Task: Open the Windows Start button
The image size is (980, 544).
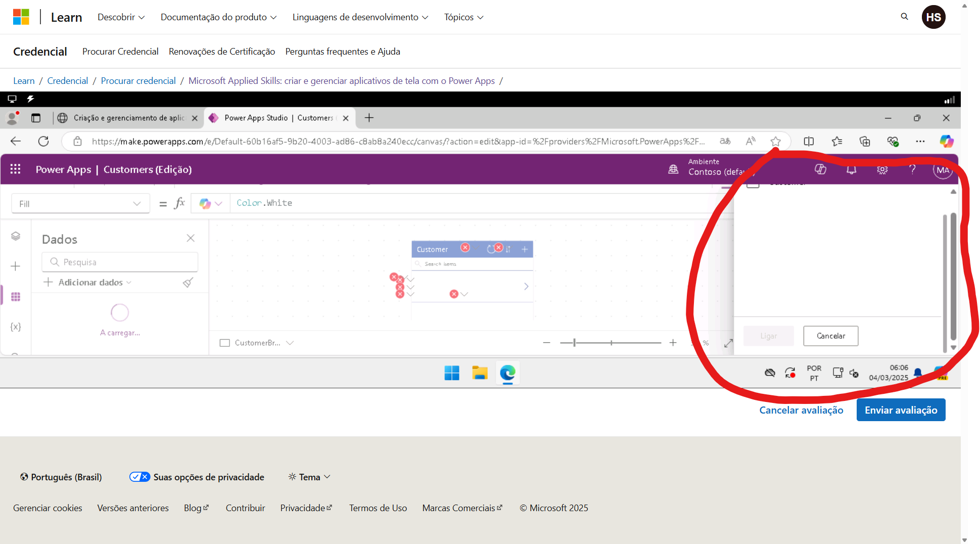Action: [x=452, y=373]
